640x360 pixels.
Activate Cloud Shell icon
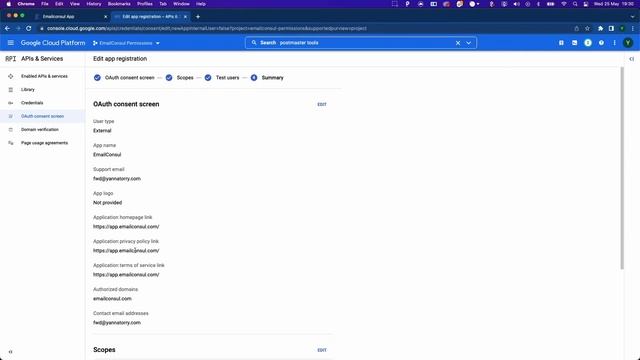point(574,43)
